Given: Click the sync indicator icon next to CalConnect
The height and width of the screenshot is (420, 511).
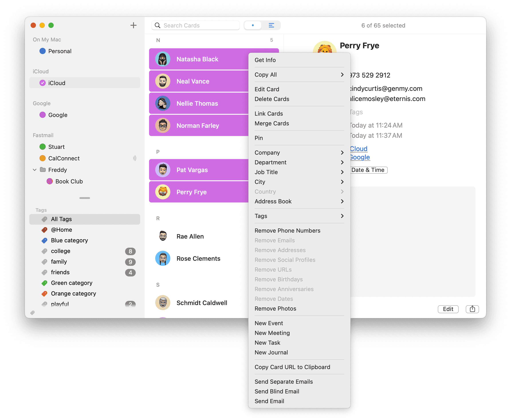Looking at the screenshot, I should click(135, 158).
